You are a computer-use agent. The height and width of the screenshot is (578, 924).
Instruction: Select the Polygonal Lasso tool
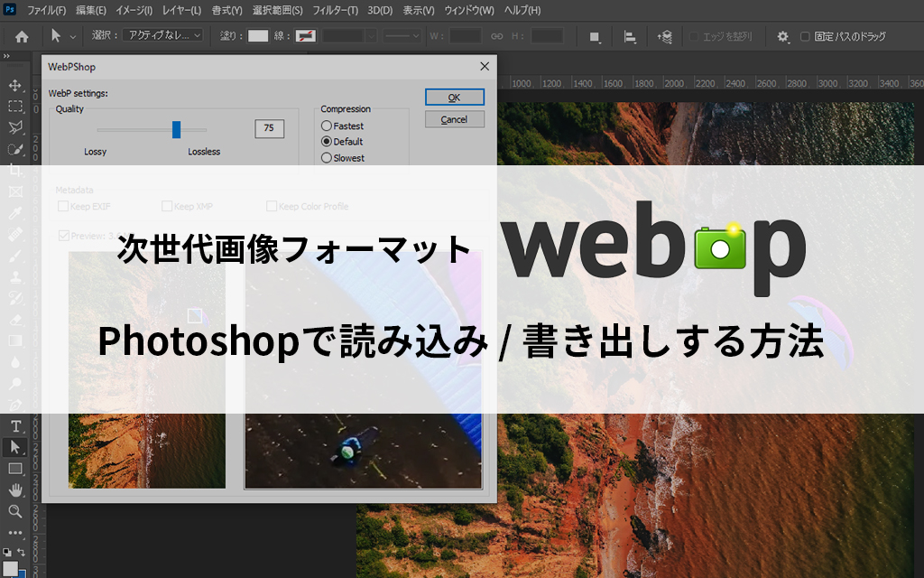pos(15,127)
